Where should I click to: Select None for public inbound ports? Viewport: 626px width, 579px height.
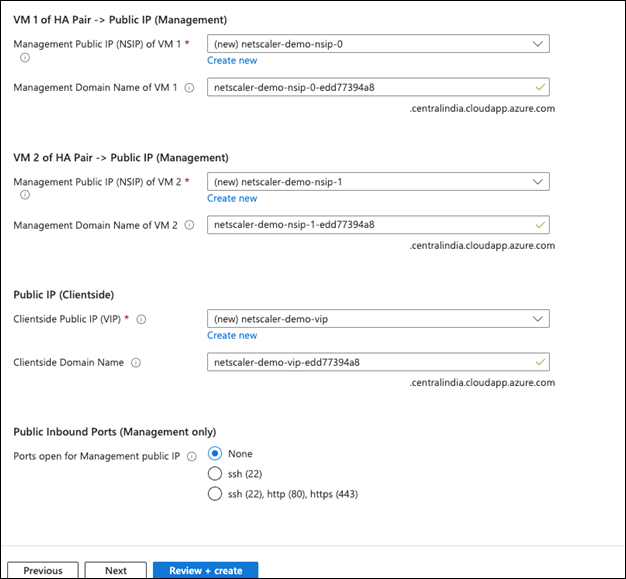[215, 454]
